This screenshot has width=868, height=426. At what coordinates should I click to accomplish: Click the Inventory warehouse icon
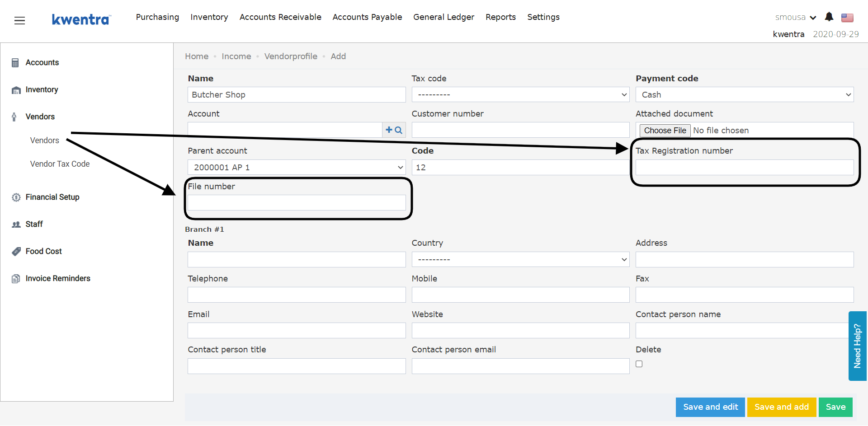click(x=16, y=90)
